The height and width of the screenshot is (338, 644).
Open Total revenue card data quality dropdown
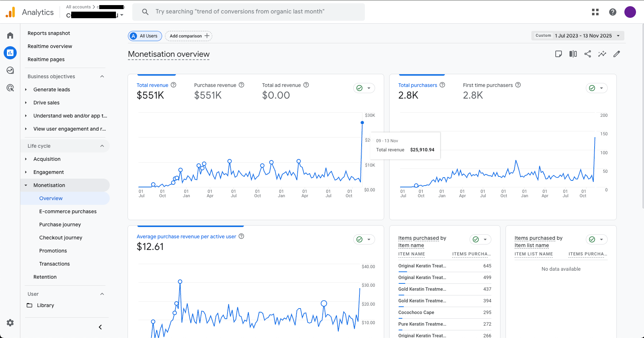coord(364,88)
